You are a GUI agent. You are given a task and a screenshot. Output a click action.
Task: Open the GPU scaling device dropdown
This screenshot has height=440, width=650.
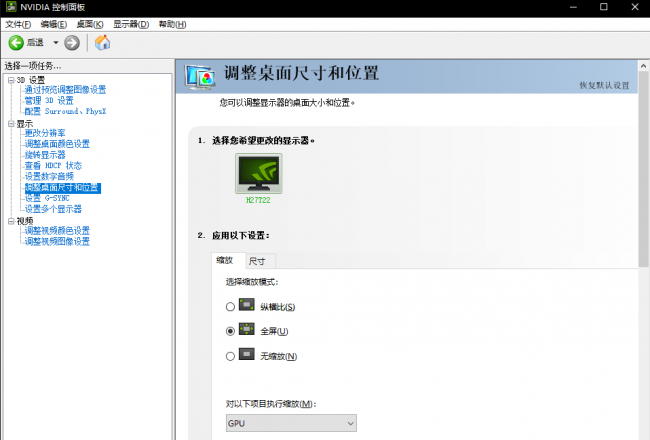[x=291, y=423]
